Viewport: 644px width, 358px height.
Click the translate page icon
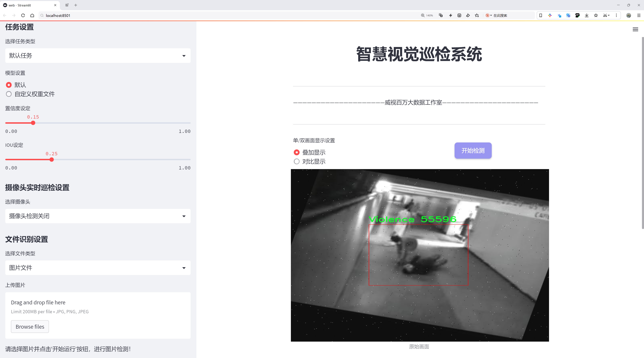click(x=441, y=16)
